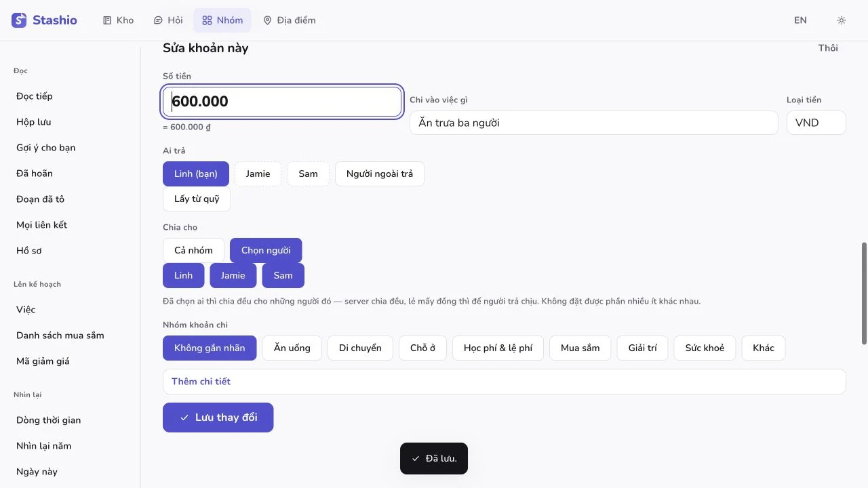The height and width of the screenshot is (488, 868).
Task: Select Jamie as payer
Action: 258,174
